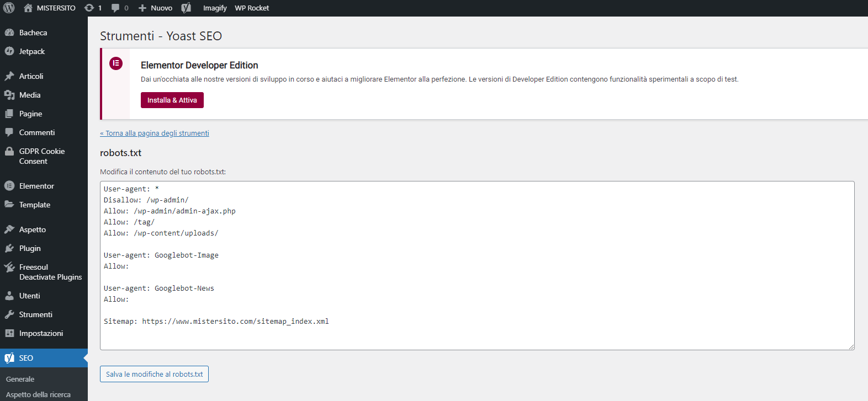Screen dimensions: 868x401
Task: Open Impostazioni menu label
Action: (x=41, y=333)
